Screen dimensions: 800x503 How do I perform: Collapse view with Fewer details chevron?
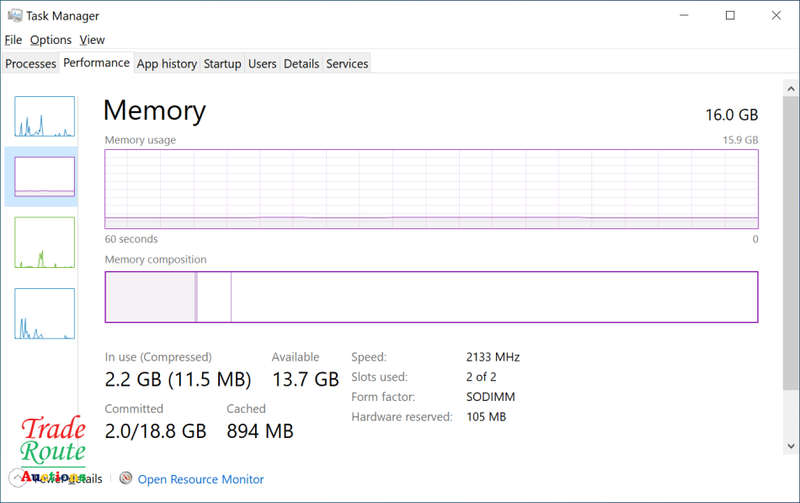click(18, 479)
